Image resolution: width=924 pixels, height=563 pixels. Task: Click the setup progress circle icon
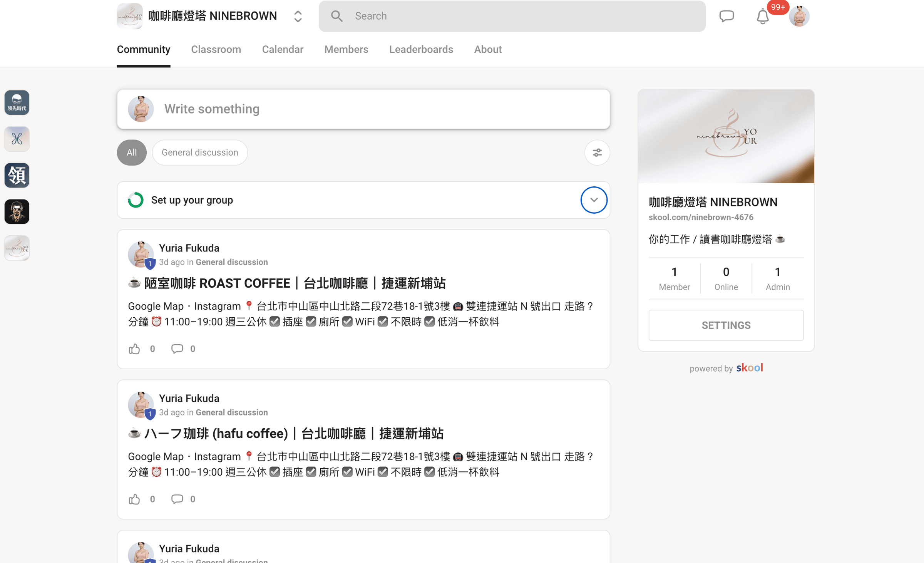[136, 200]
